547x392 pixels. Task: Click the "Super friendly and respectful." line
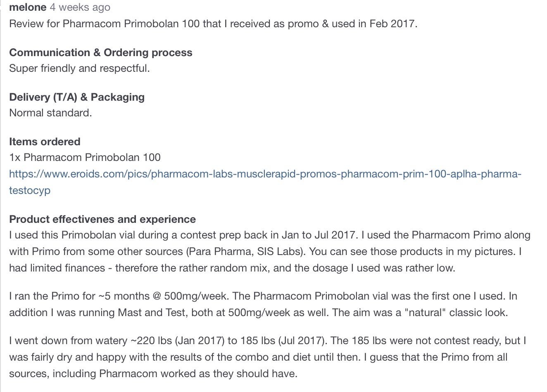tap(79, 68)
